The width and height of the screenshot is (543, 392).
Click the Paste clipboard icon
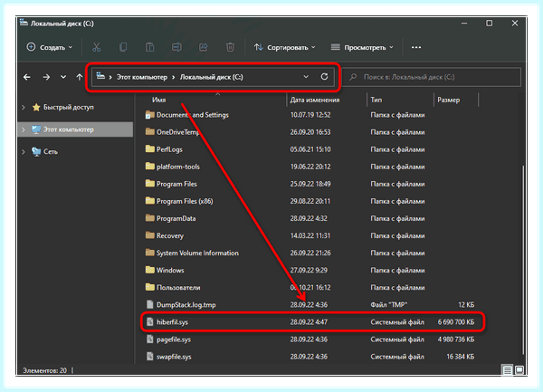(x=149, y=47)
